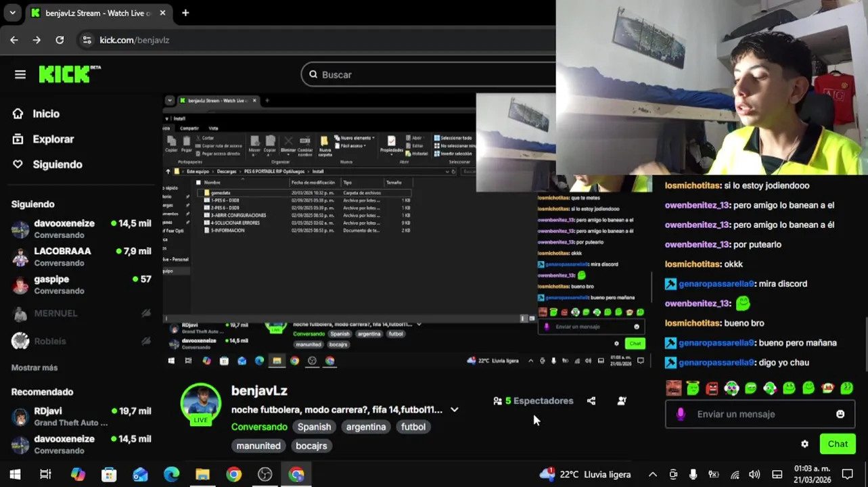Open the Windows Start menu
Image resolution: width=868 pixels, height=487 pixels.
[x=15, y=475]
